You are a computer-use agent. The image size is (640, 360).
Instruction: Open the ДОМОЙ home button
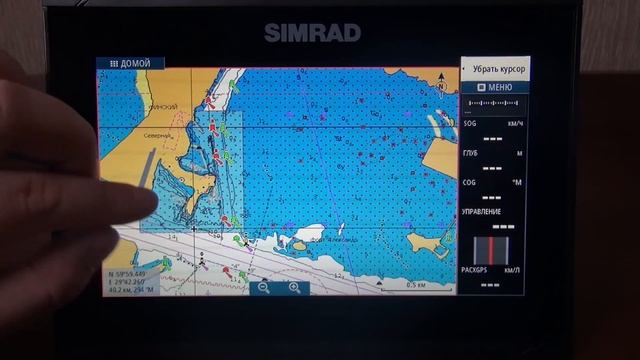point(130,63)
